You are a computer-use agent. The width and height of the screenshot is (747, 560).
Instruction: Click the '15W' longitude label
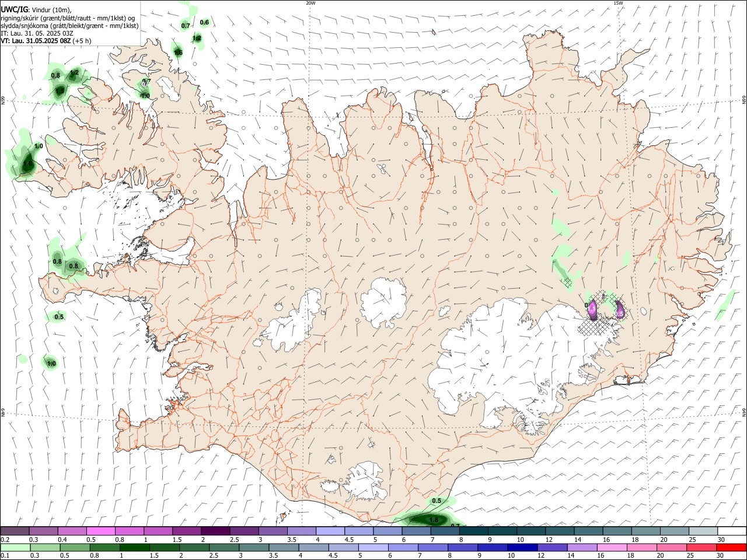618,3
